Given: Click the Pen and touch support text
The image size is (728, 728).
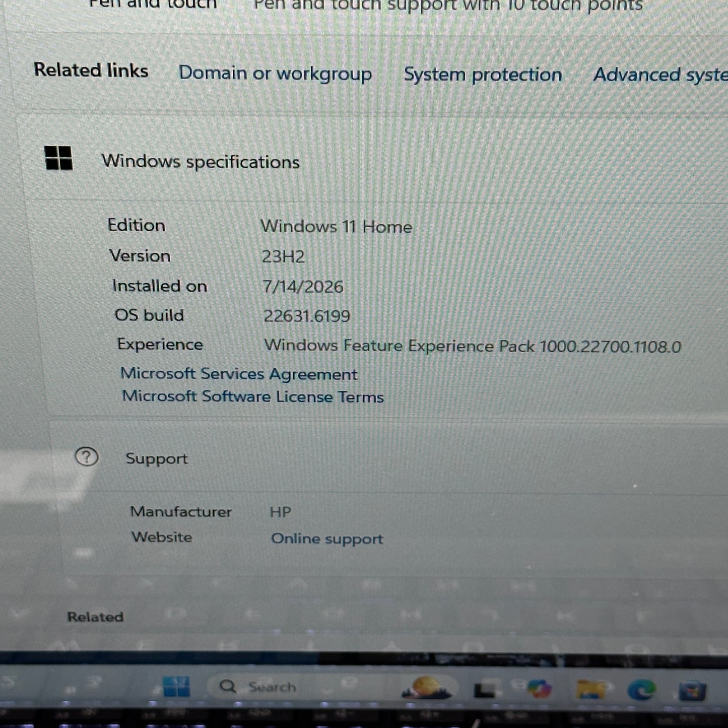Looking at the screenshot, I should point(448,6).
